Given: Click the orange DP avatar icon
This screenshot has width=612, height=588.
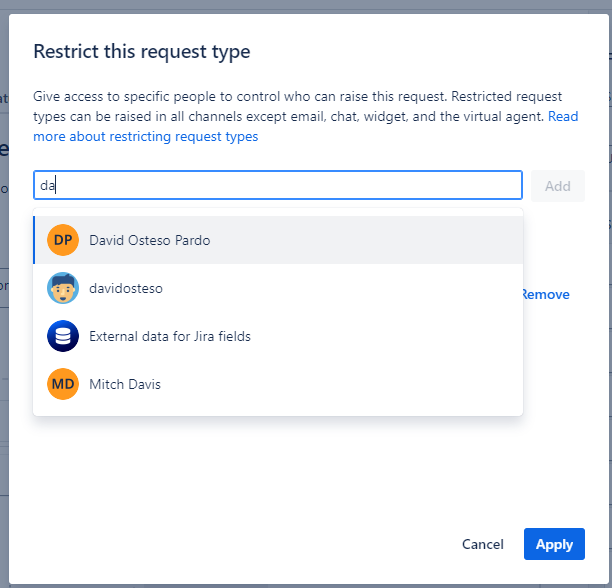Looking at the screenshot, I should point(63,240).
